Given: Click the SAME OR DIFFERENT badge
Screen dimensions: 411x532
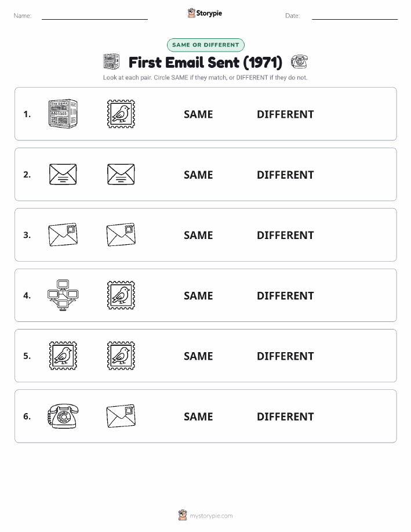Looking at the screenshot, I should tap(205, 45).
